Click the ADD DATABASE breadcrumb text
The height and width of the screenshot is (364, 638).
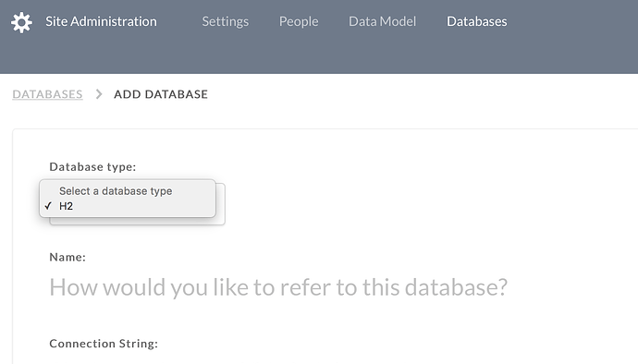(161, 94)
